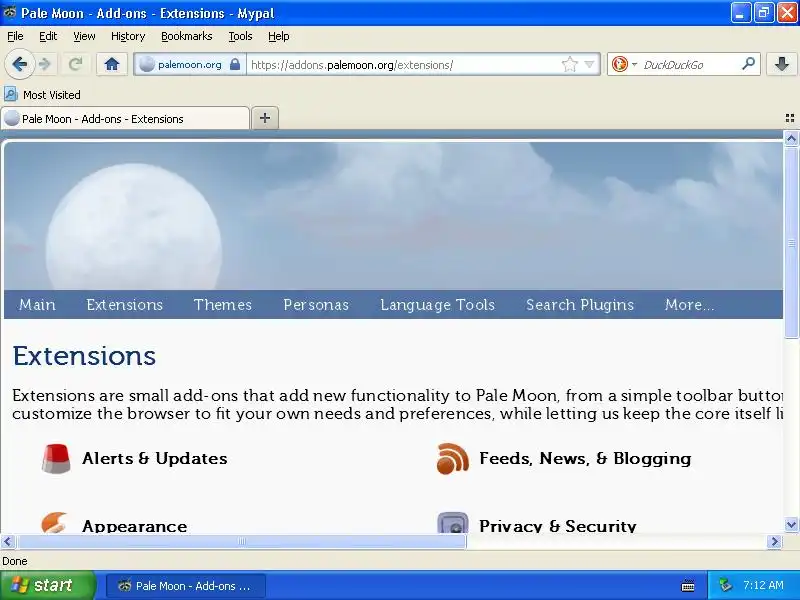
Task: Click the Mypal icon in title bar
Action: pos(9,13)
